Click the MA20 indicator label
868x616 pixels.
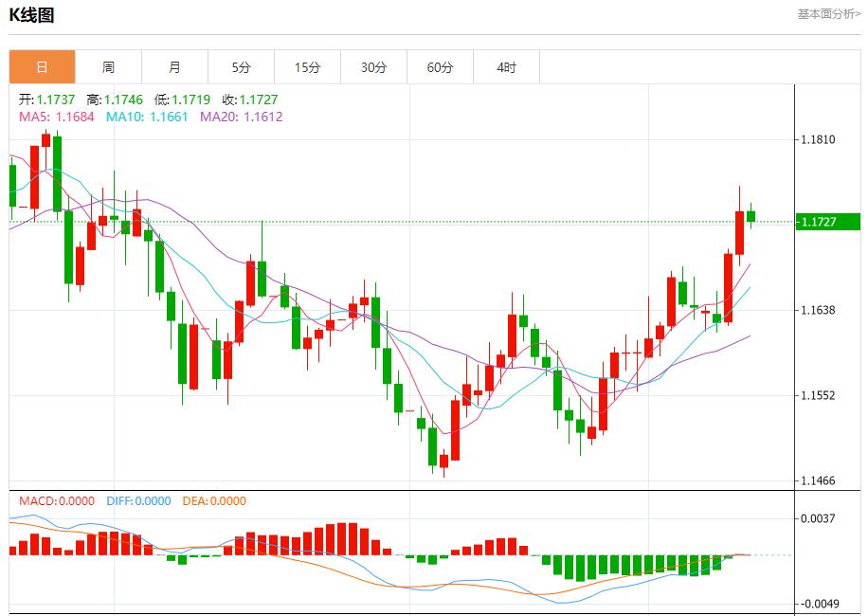point(241,117)
